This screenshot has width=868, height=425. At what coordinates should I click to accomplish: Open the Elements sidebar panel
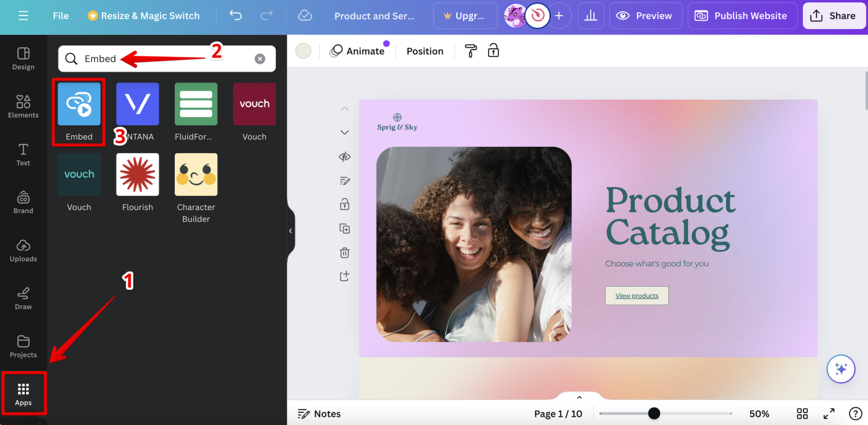24,106
